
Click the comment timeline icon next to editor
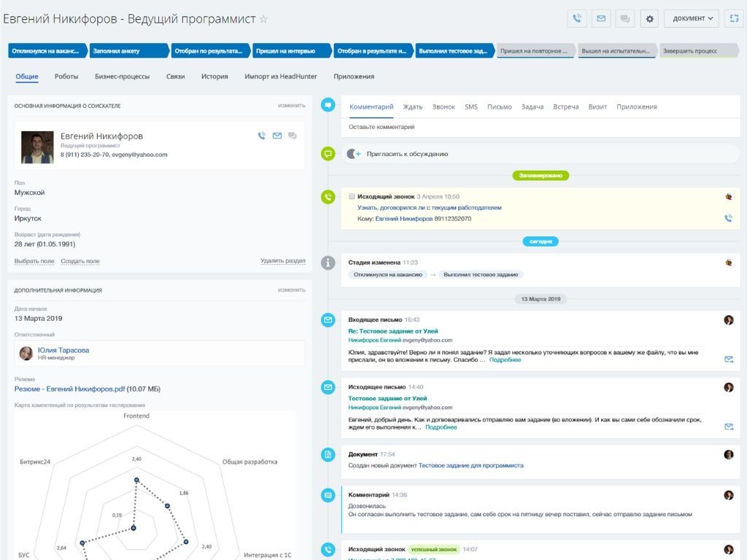click(328, 105)
